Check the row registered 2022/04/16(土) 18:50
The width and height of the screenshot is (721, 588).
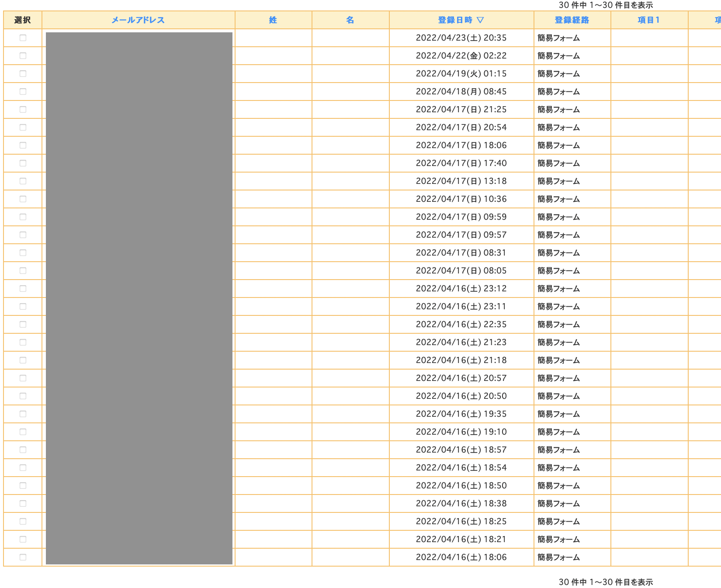click(x=23, y=486)
